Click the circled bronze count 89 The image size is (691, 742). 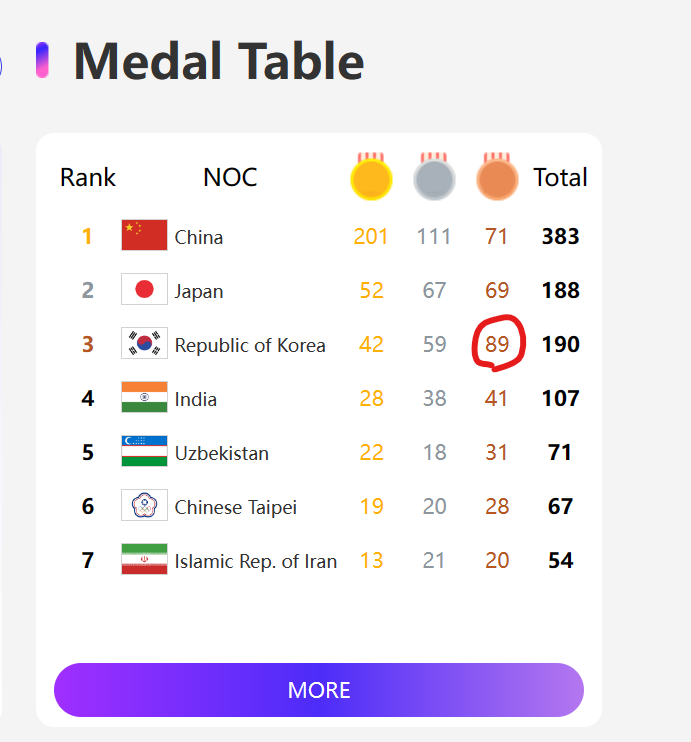point(497,345)
